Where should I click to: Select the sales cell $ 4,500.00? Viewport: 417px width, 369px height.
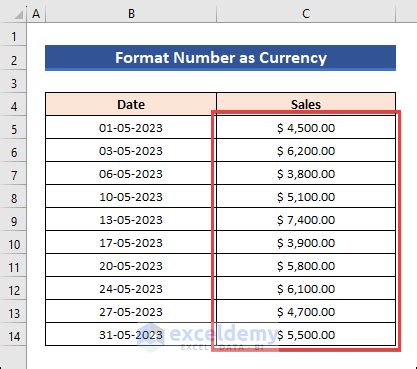click(x=306, y=128)
